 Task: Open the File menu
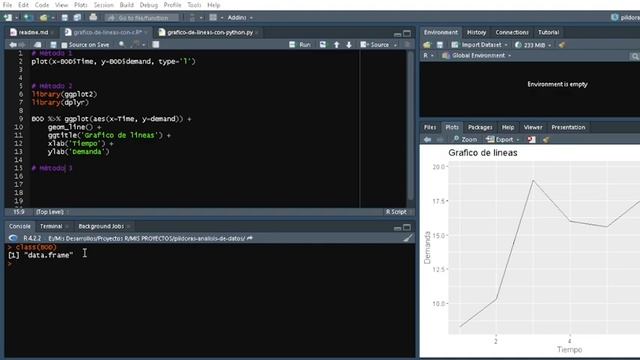click(7, 5)
